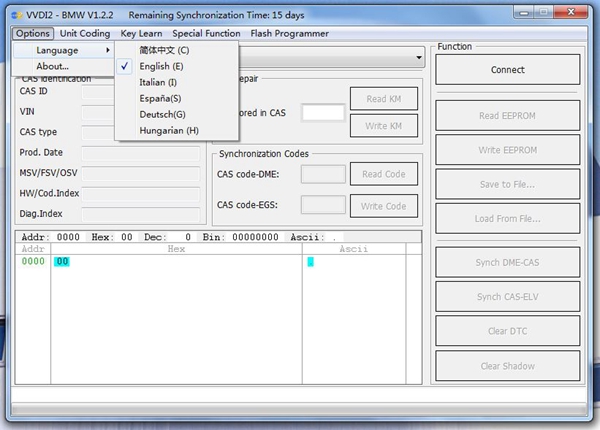Image resolution: width=600 pixels, height=430 pixels.
Task: Expand the Language submenu arrow
Action: pos(108,50)
